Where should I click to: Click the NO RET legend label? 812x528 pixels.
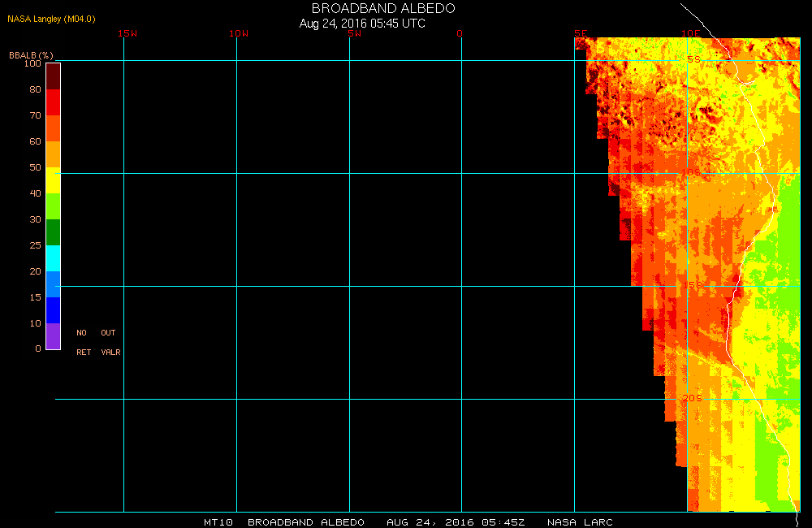coord(82,342)
